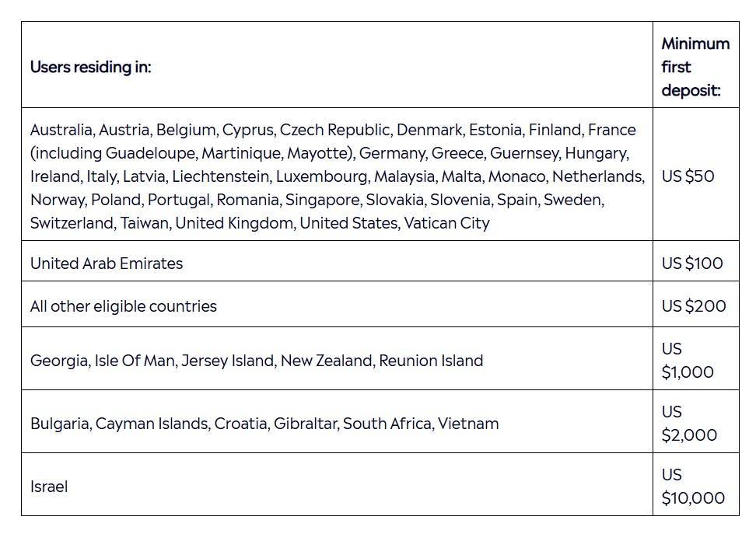Select the US $200 deposit amount
This screenshot has width=756, height=534.
tap(693, 306)
